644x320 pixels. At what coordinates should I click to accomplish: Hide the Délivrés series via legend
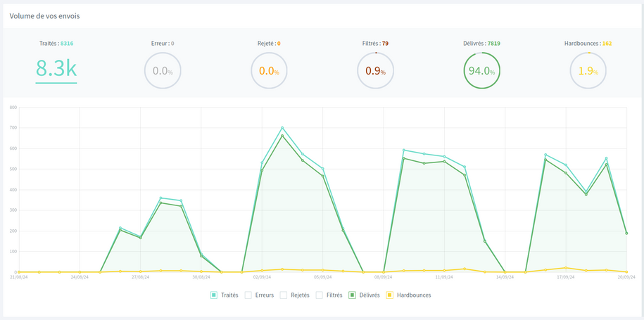pyautogui.click(x=352, y=295)
